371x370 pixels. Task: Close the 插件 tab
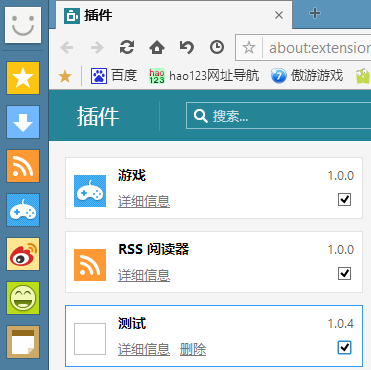(279, 15)
